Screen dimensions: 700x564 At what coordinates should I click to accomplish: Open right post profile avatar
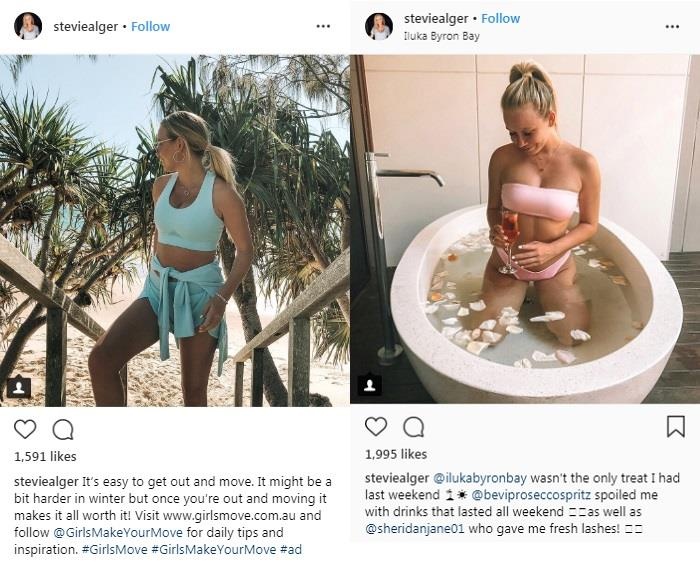tap(378, 26)
